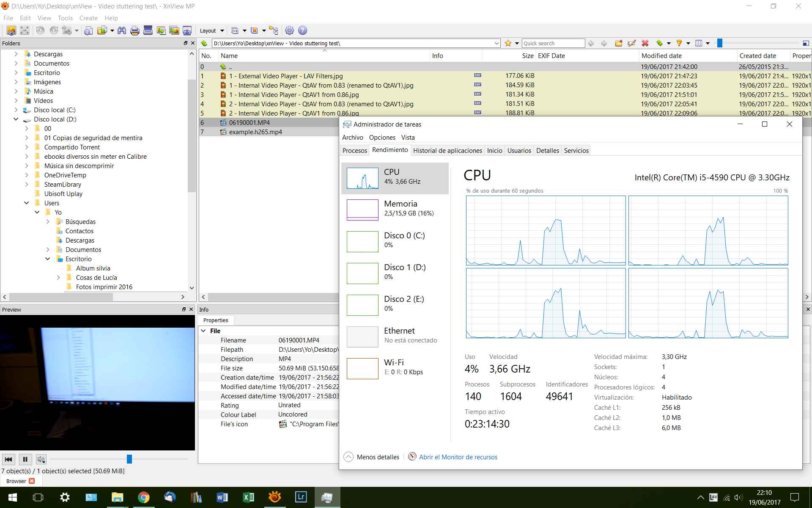Viewport: 812px width, 508px height.
Task: Click the print icon in XnView toolbar
Action: [x=135, y=30]
